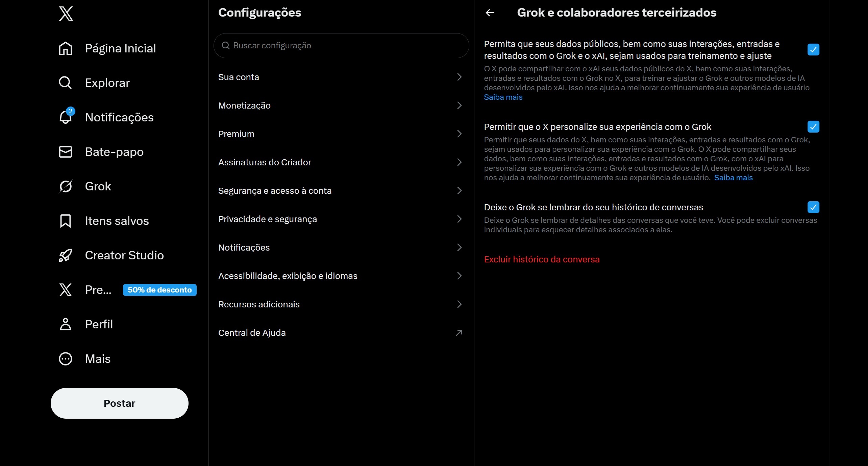Expand the Monetização settings chevron

[459, 106]
